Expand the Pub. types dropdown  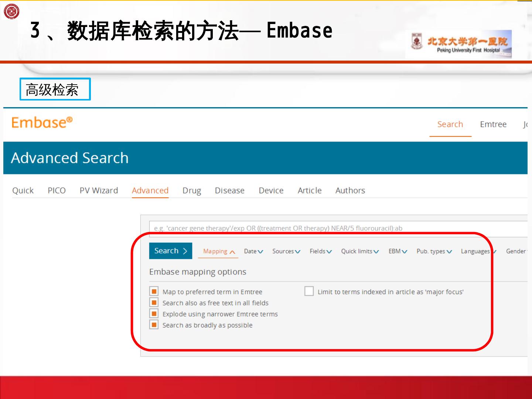pos(434,251)
